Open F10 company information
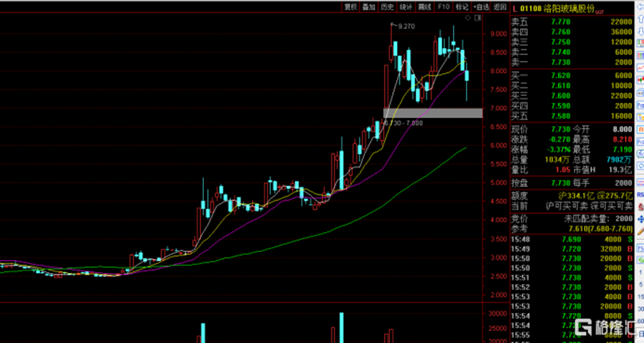Screen dimensions: 644x343 pos(443,6)
